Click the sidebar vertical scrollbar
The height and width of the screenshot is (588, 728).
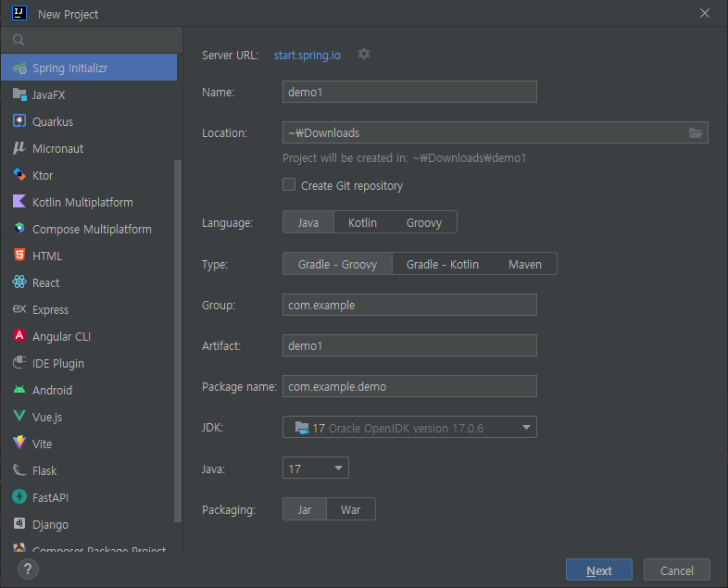(x=177, y=341)
